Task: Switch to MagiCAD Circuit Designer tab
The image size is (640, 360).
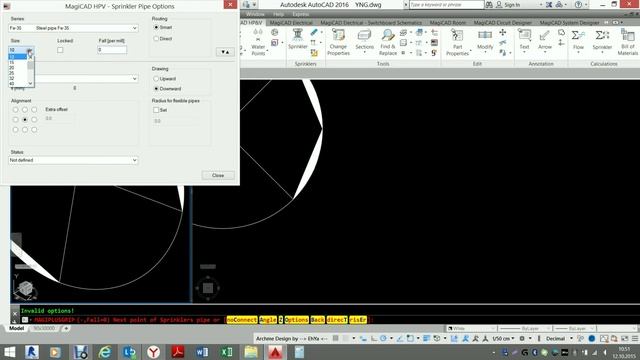Action: pyautogui.click(x=502, y=22)
